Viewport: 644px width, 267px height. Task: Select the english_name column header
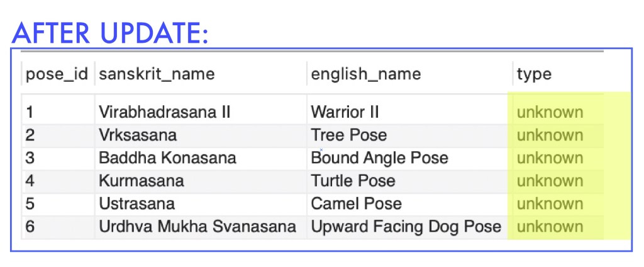click(366, 74)
